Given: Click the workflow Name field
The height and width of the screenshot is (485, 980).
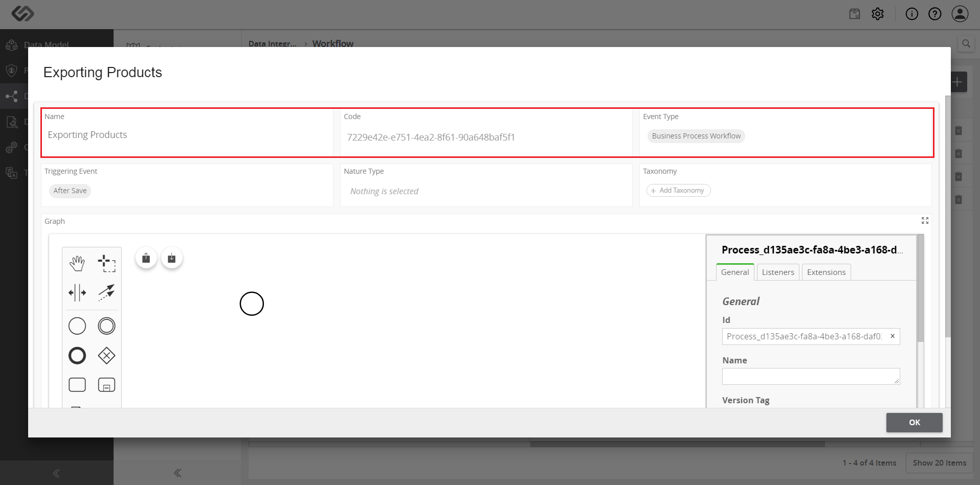Looking at the screenshot, I should tap(187, 135).
